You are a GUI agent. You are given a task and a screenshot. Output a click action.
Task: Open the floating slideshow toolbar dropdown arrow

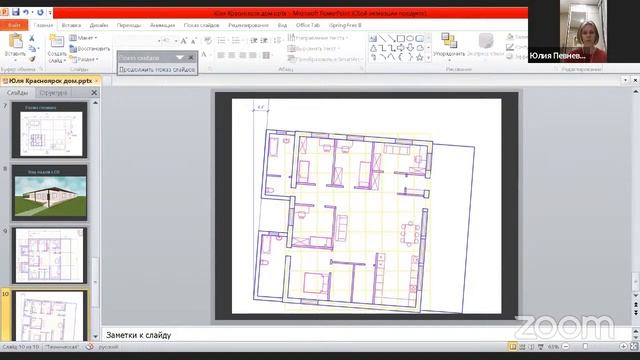(x=180, y=58)
